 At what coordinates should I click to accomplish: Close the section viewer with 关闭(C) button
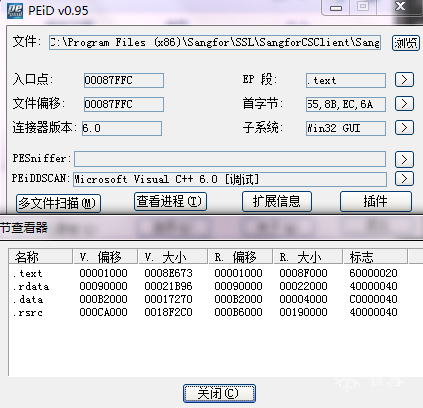(219, 393)
